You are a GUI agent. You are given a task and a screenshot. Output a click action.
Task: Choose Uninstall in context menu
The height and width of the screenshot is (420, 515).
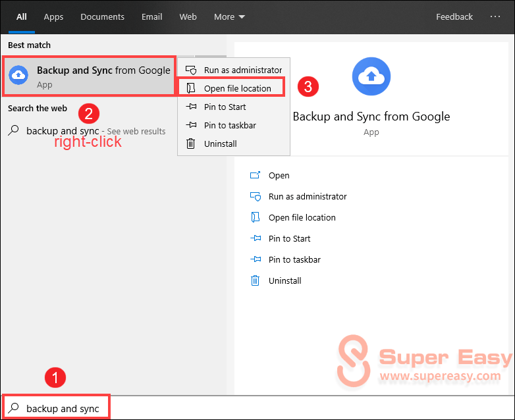tap(234, 144)
